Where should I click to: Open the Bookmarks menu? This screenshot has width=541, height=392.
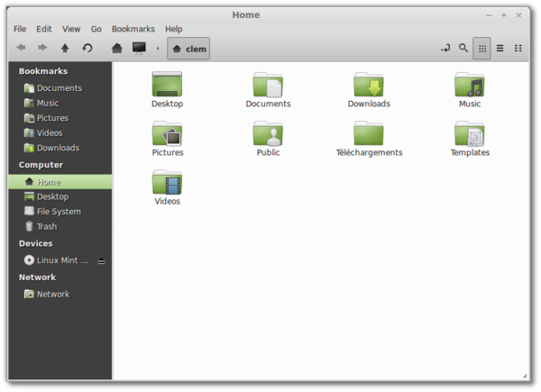132,29
